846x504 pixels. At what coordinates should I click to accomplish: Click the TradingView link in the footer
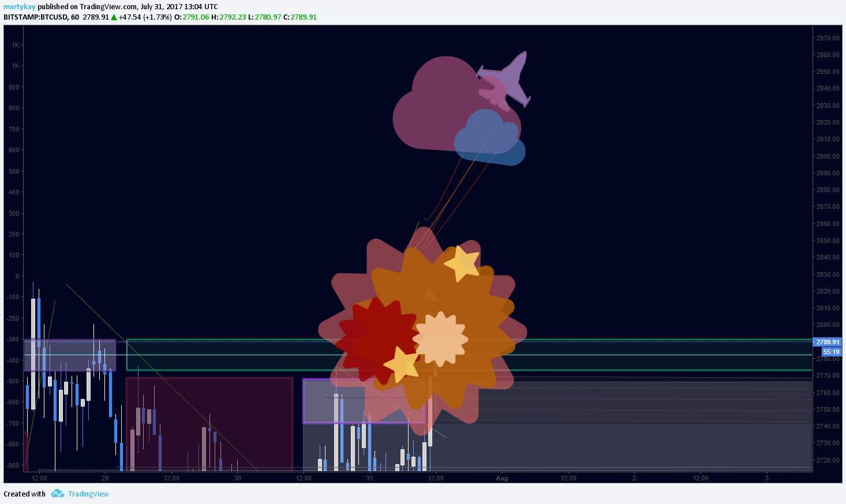[88, 494]
